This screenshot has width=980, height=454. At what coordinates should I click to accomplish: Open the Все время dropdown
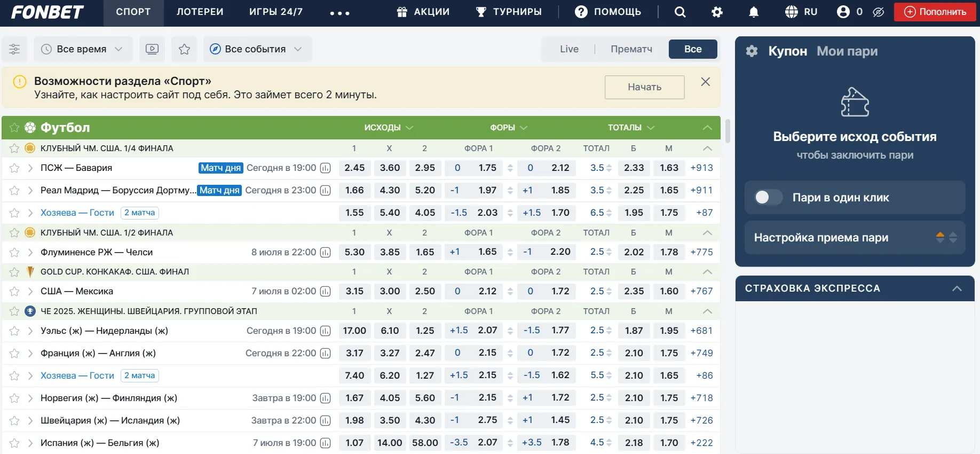(83, 49)
